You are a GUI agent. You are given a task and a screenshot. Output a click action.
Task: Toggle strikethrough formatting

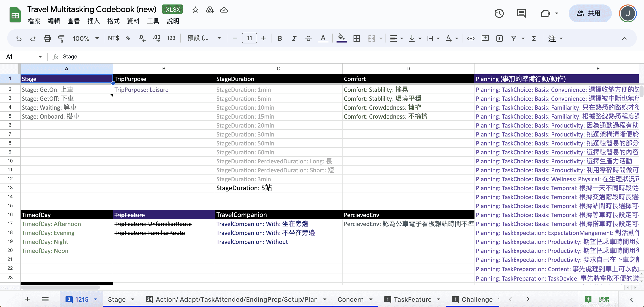click(309, 38)
